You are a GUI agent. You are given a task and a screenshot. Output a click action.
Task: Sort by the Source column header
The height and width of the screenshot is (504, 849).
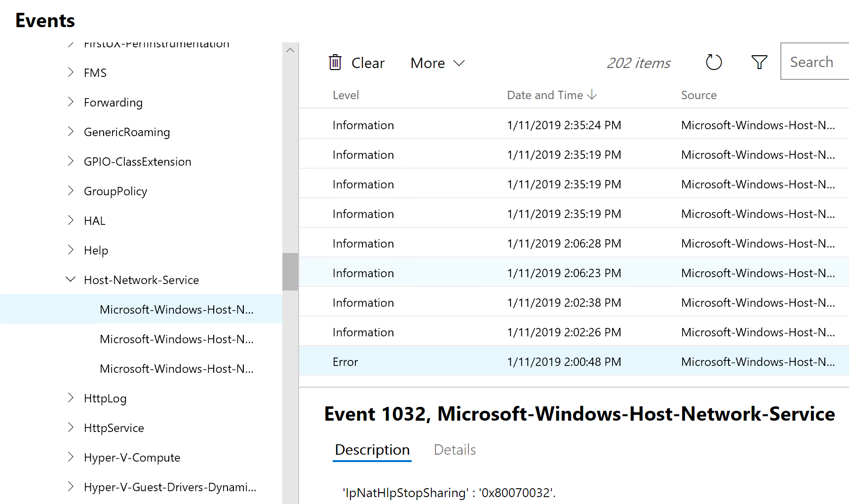(699, 95)
